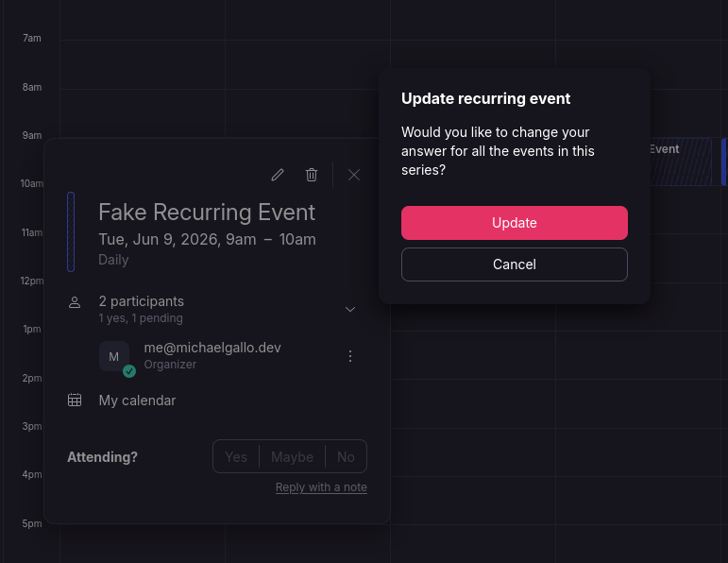Screen dimensions: 728x563
Task: Collapse the participants list chevron
Action: pos(350,310)
